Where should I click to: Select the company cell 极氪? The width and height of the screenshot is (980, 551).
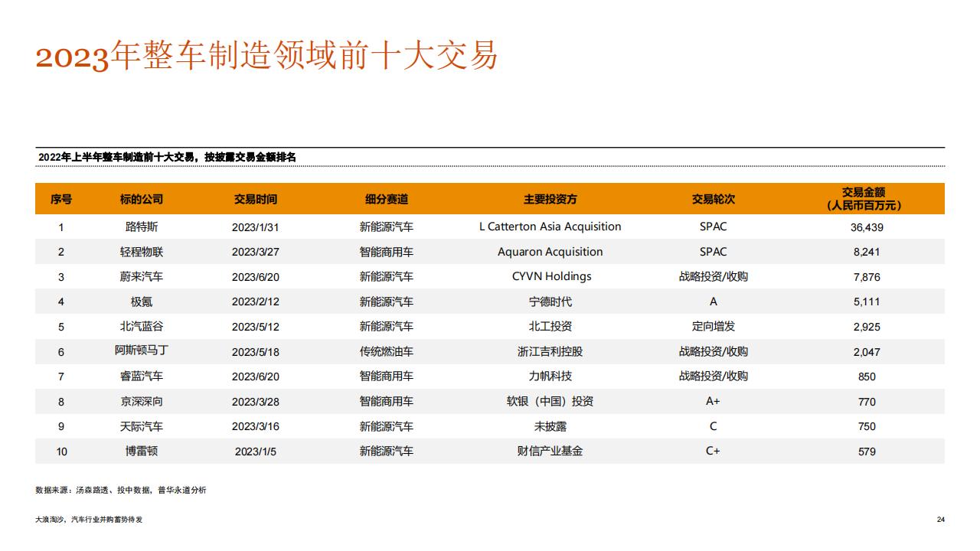tap(142, 302)
